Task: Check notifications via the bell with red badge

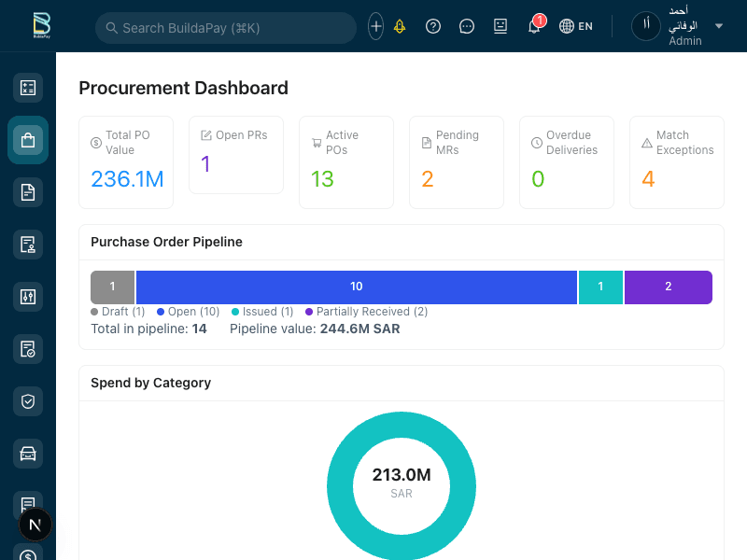Action: (x=533, y=26)
